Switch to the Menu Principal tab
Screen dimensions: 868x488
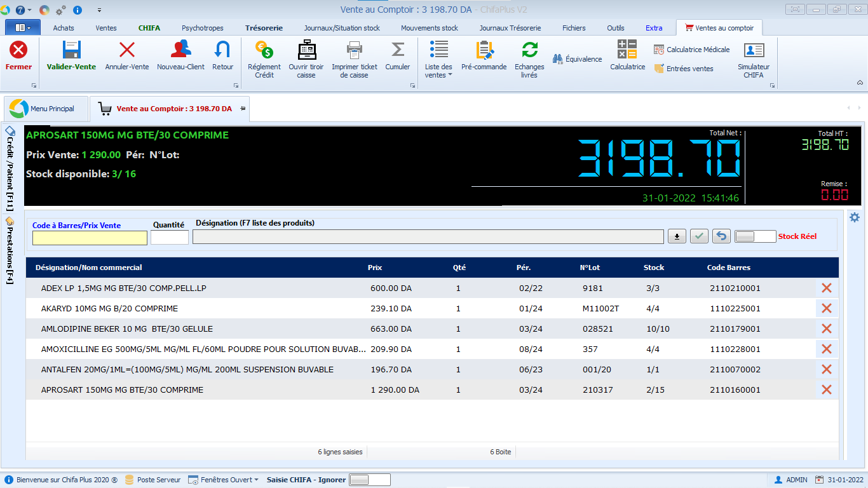[44, 109]
